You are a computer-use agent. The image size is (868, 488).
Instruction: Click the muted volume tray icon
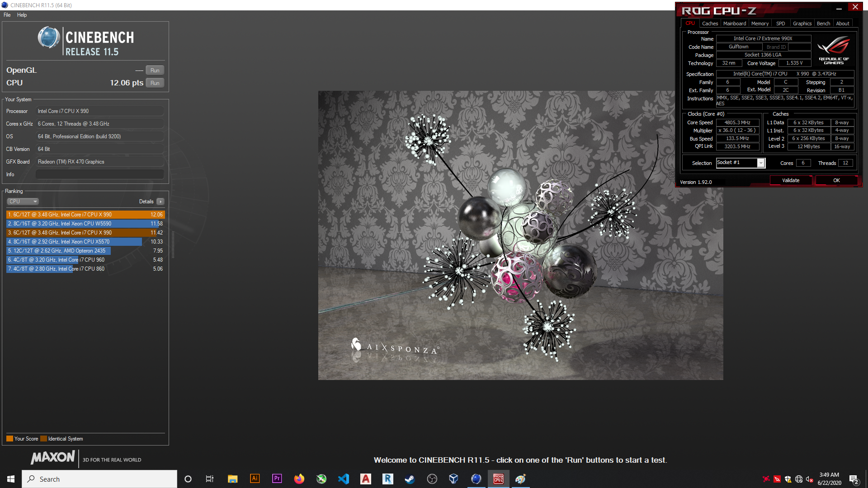pyautogui.click(x=810, y=479)
